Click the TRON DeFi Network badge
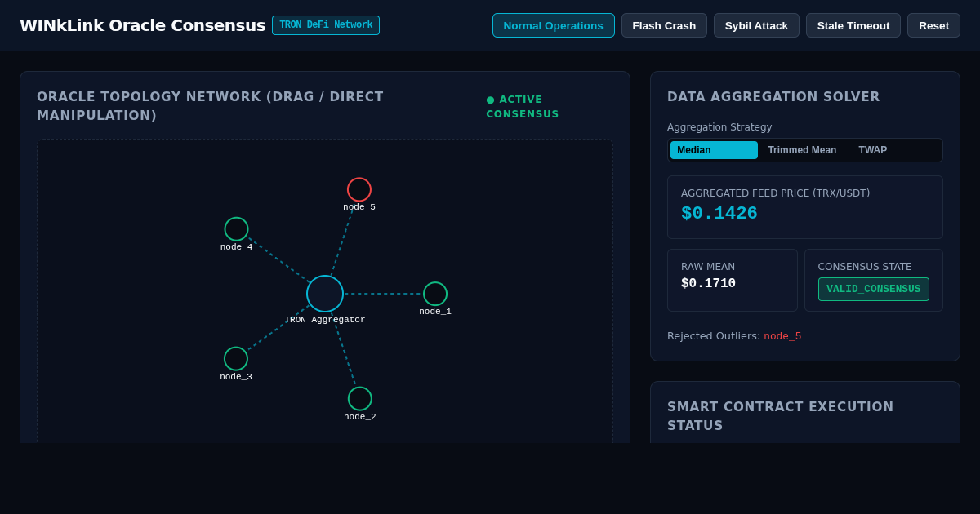 click(326, 25)
